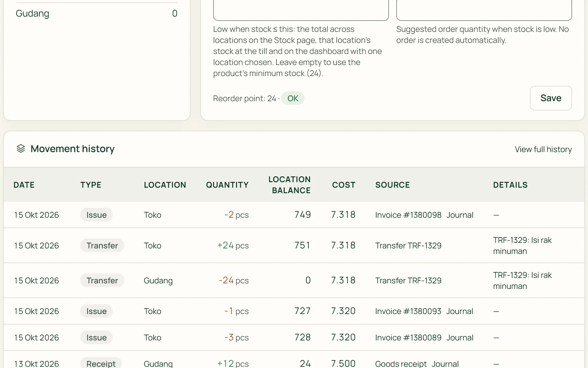
Task: Open Journal link for Invoice #1380093
Action: point(459,311)
